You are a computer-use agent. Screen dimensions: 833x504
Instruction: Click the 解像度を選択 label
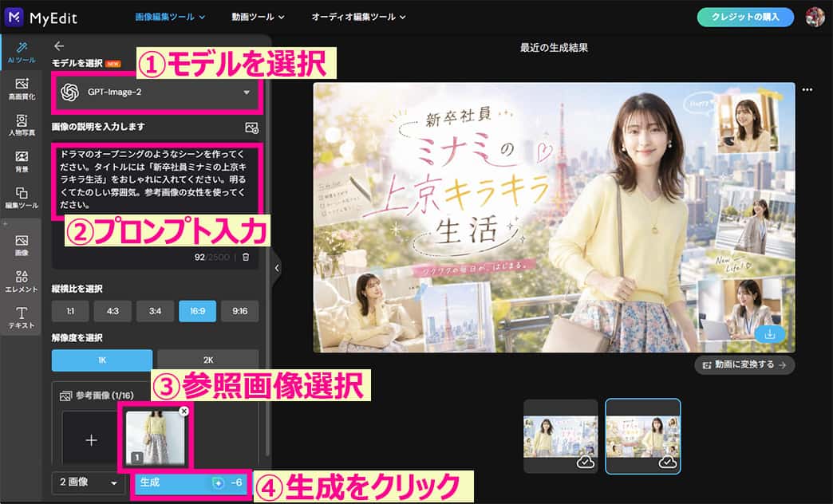coord(77,338)
